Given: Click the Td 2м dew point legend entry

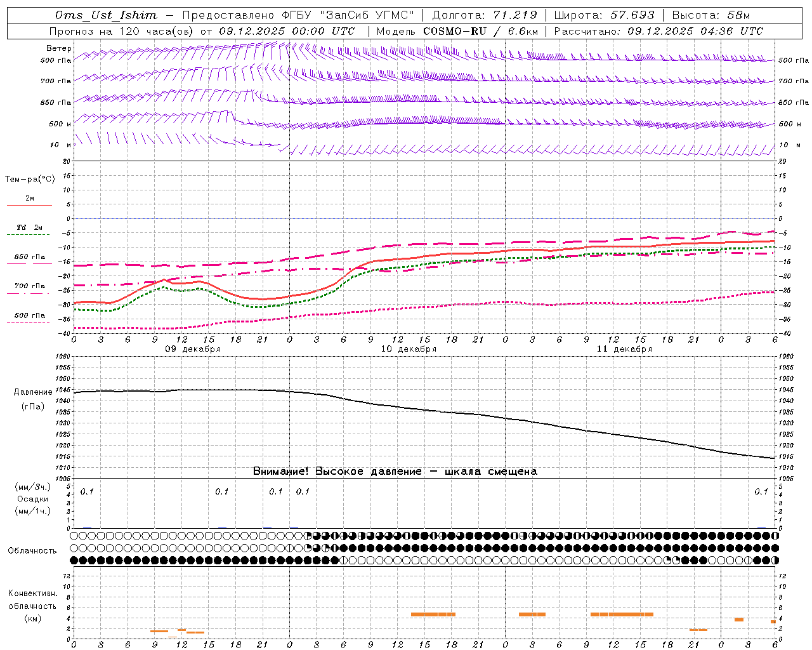Looking at the screenshot, I should coord(29,227).
